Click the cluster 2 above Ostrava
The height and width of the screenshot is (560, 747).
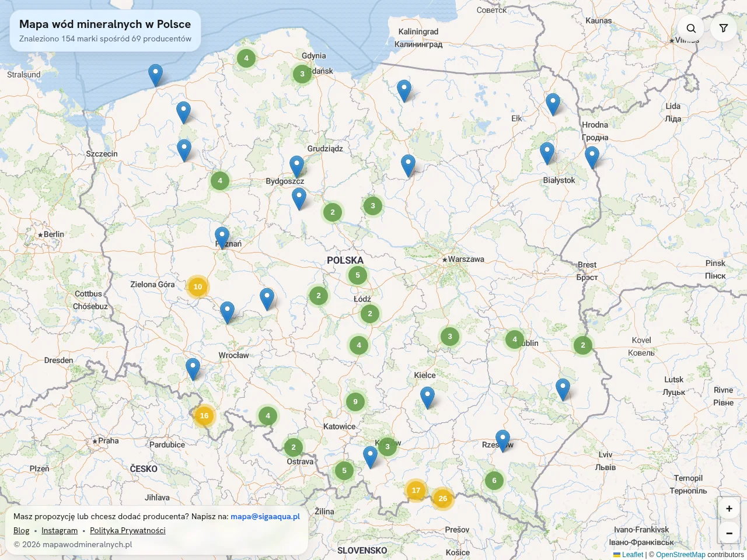coord(294,447)
